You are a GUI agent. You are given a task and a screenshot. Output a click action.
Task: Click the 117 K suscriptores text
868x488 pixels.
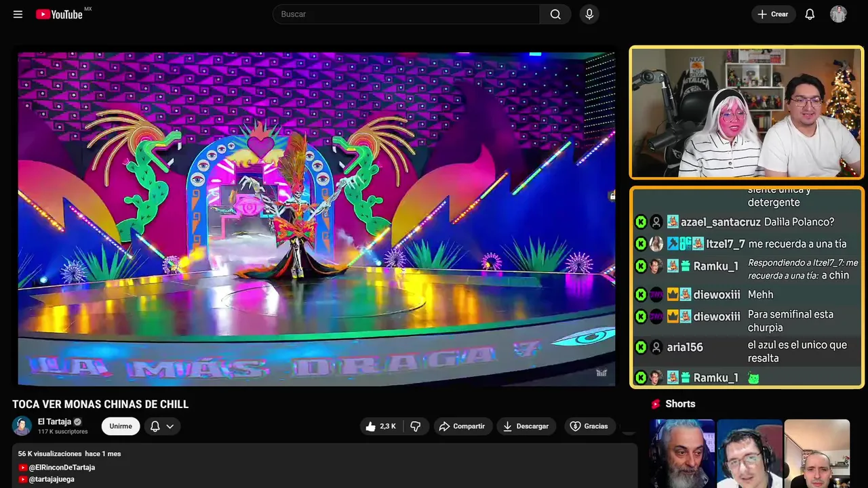pyautogui.click(x=63, y=432)
